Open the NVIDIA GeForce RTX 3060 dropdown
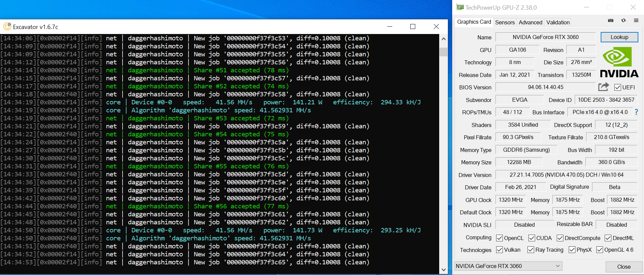The image size is (644, 275). [508, 266]
